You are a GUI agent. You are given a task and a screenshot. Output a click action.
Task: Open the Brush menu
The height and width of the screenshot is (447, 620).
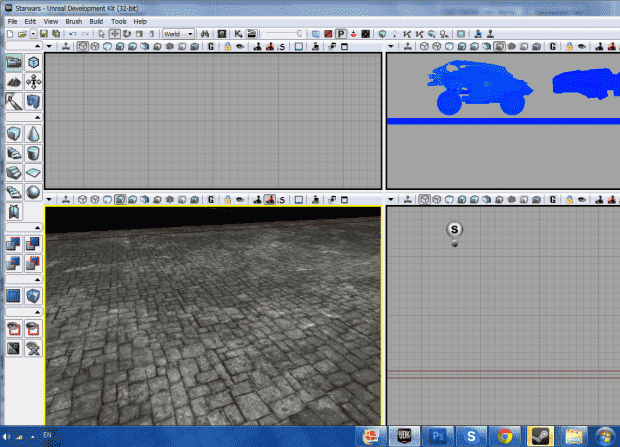click(x=73, y=20)
